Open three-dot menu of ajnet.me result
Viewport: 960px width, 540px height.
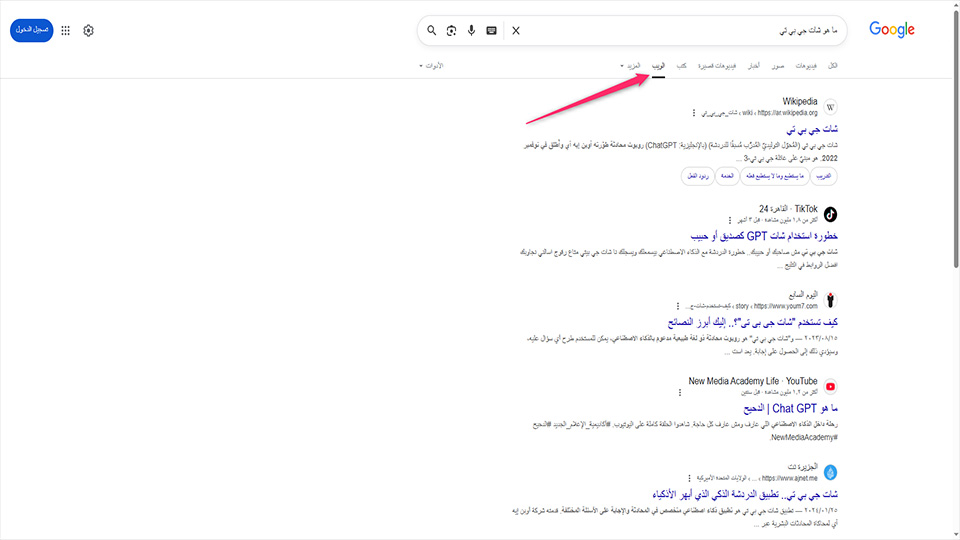(x=689, y=478)
